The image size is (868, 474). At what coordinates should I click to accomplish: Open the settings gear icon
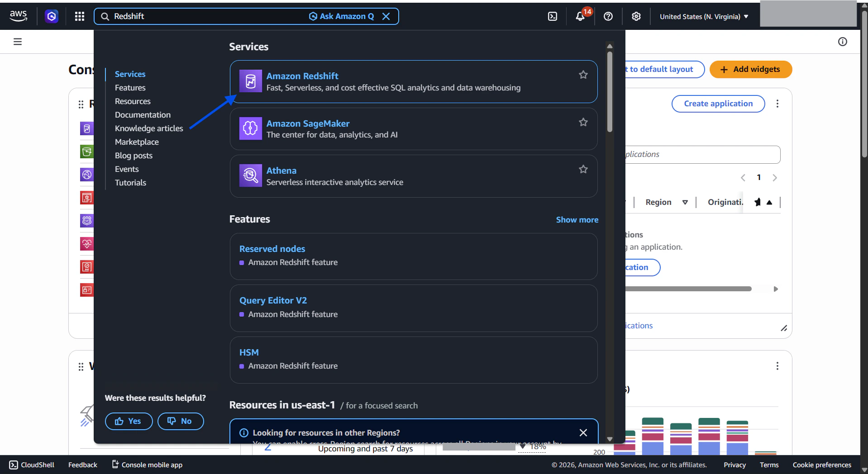tap(636, 16)
